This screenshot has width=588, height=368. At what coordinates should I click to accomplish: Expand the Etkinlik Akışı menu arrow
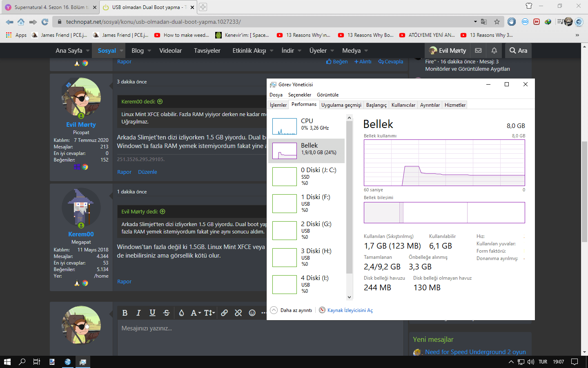click(272, 51)
